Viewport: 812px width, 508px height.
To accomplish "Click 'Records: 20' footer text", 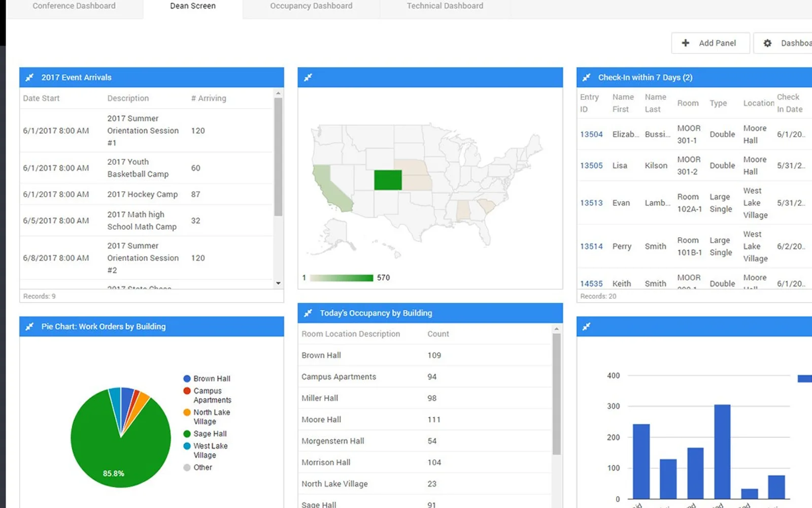I will pyautogui.click(x=598, y=296).
